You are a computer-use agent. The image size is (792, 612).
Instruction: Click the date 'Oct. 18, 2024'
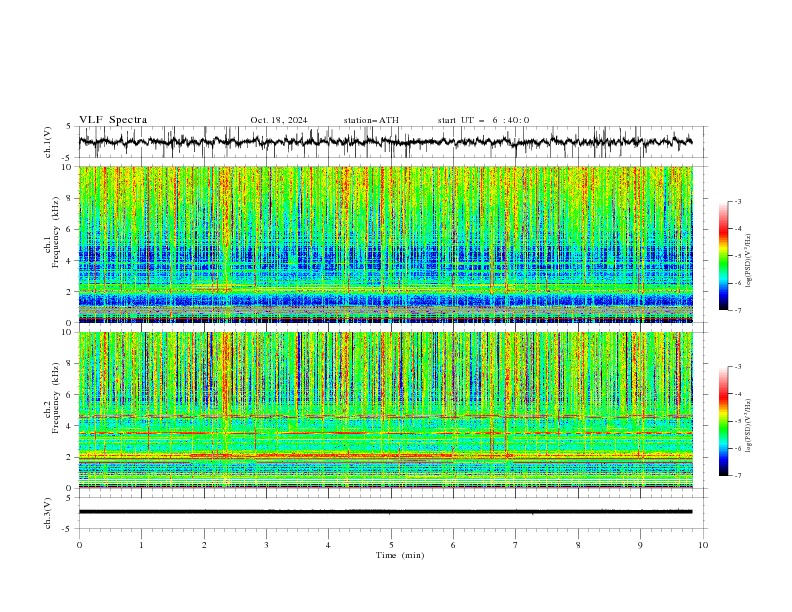(279, 120)
